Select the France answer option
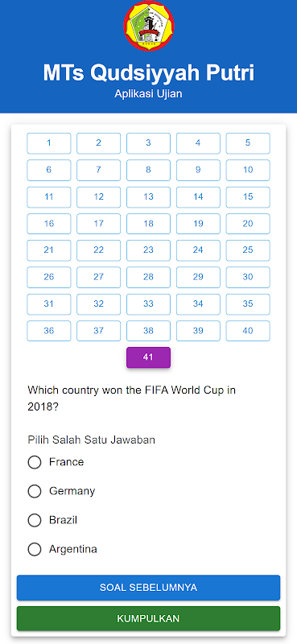297x644 pixels. click(35, 462)
